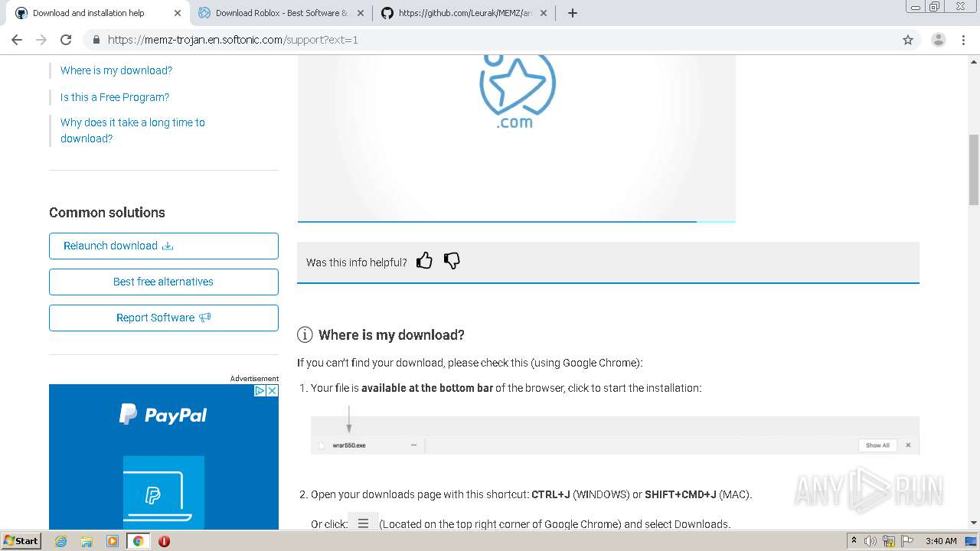Click the info icon beside Where is my download

305,334
